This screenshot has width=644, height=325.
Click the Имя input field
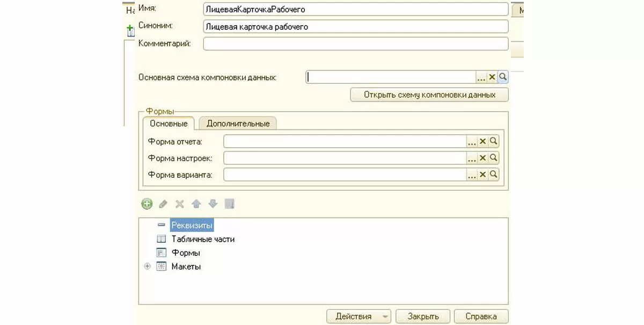355,10
